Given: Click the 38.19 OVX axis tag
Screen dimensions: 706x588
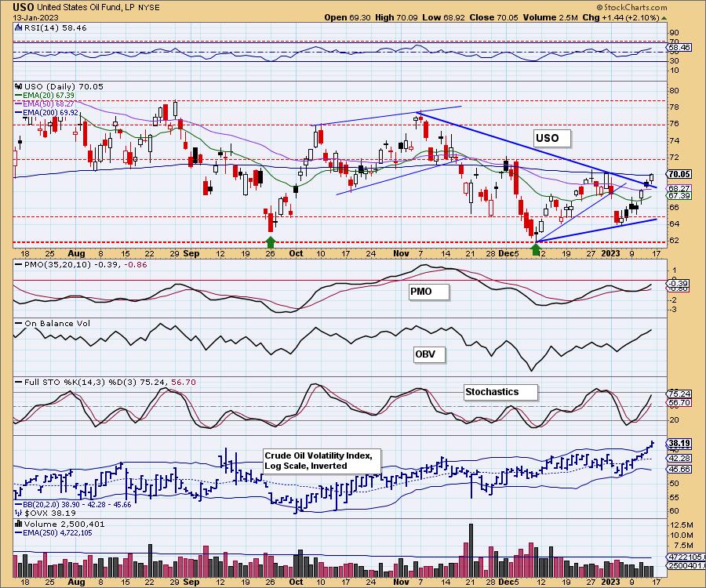Looking at the screenshot, I should click(x=679, y=443).
